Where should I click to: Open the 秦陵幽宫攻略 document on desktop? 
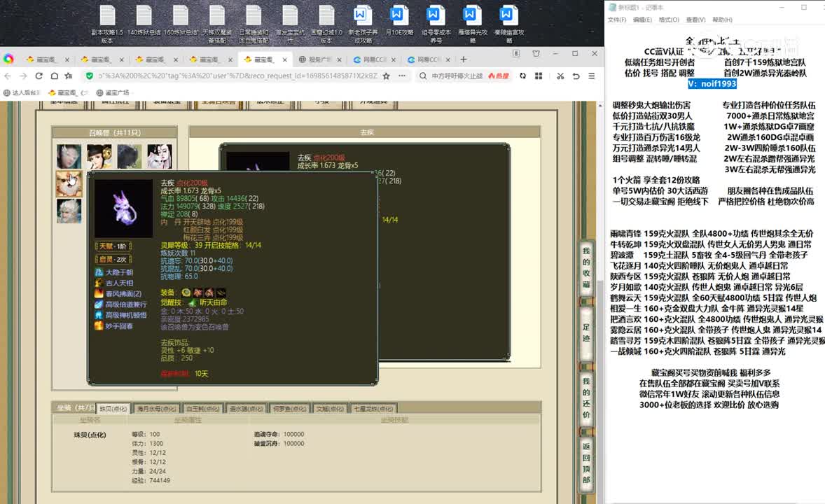coord(508,24)
